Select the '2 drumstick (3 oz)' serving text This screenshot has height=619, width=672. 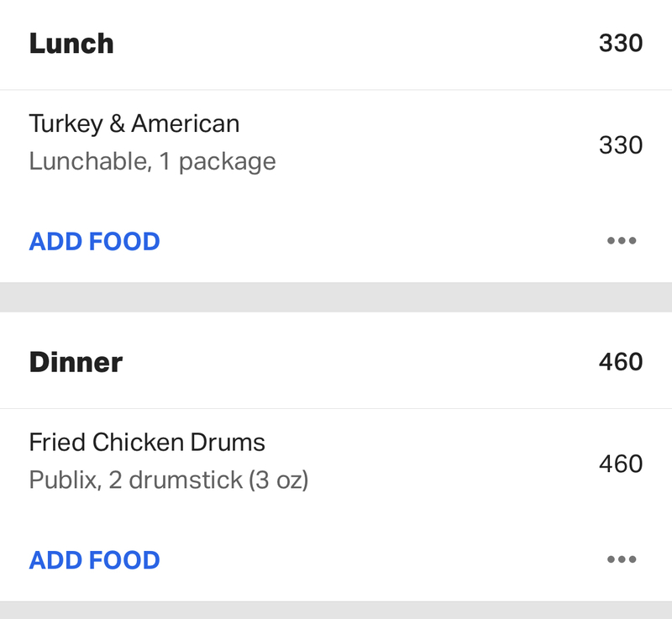pos(208,480)
